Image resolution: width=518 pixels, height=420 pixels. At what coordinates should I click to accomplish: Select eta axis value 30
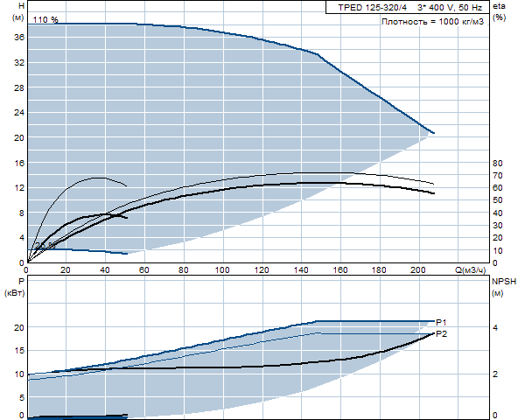498,226
